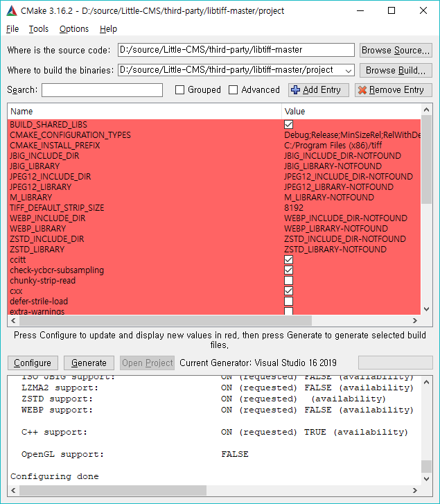The height and width of the screenshot is (504, 440).
Task: Select M_LIBRARY entry name
Action: click(30, 198)
